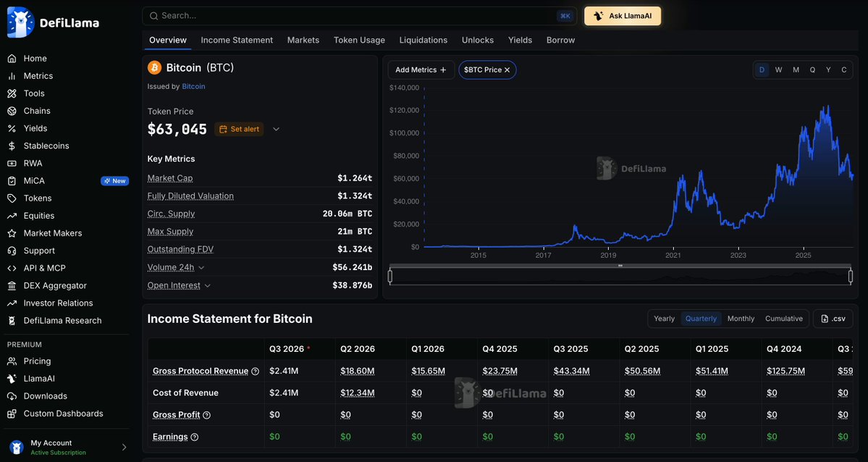Click the Market Makers star icon
This screenshot has width=868, height=462.
12,232
